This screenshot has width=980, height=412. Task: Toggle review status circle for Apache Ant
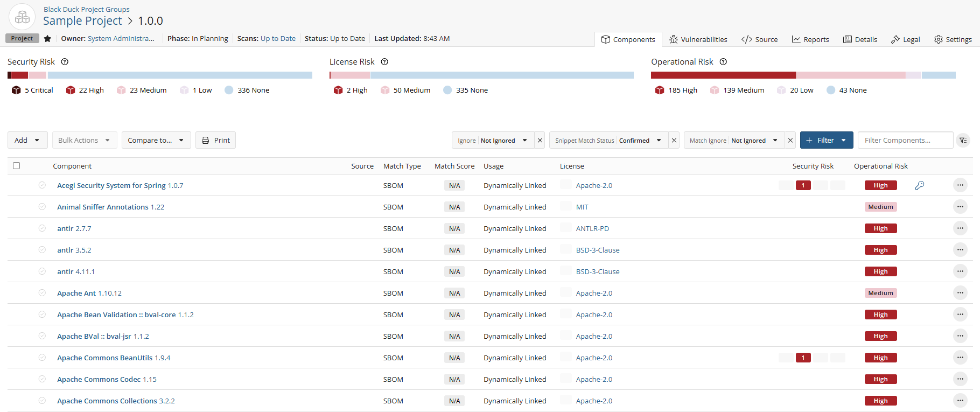(42, 293)
